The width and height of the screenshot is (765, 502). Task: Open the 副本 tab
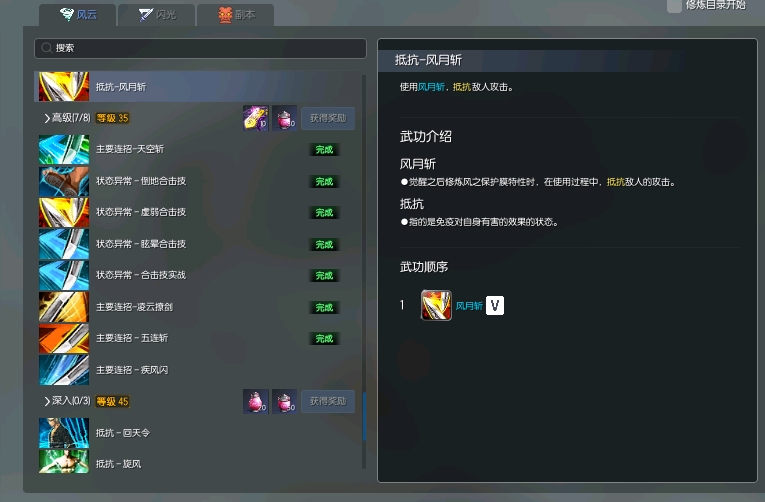pos(236,15)
